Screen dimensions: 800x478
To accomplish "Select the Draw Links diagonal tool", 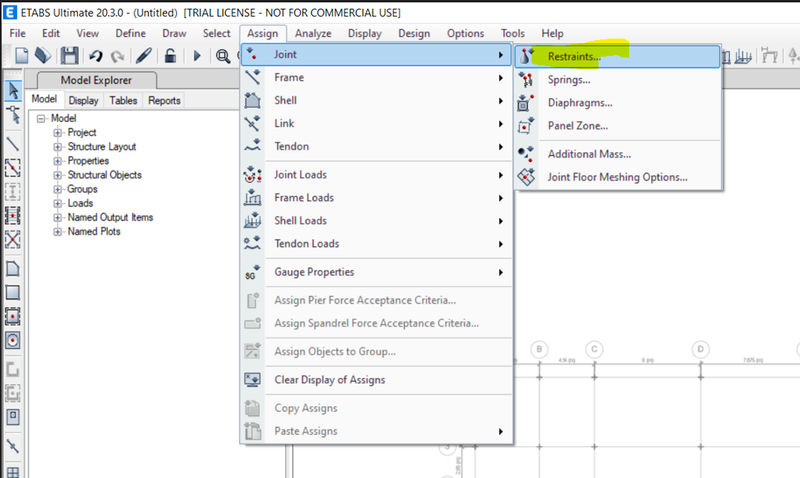I will click(x=13, y=446).
